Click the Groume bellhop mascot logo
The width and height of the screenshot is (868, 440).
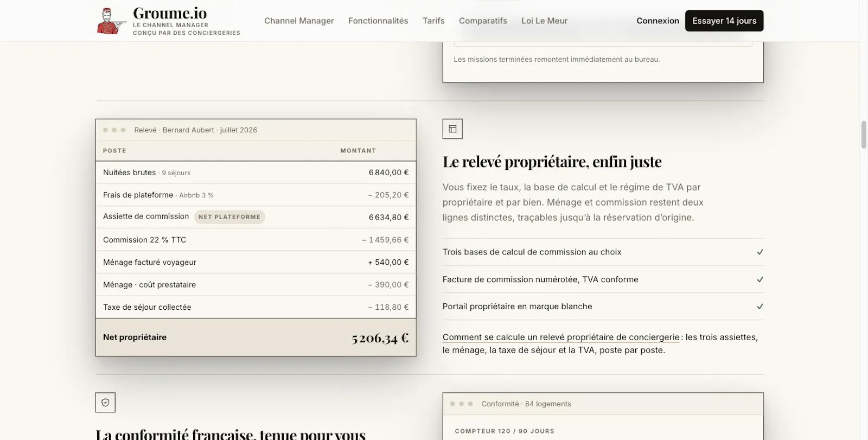click(111, 21)
